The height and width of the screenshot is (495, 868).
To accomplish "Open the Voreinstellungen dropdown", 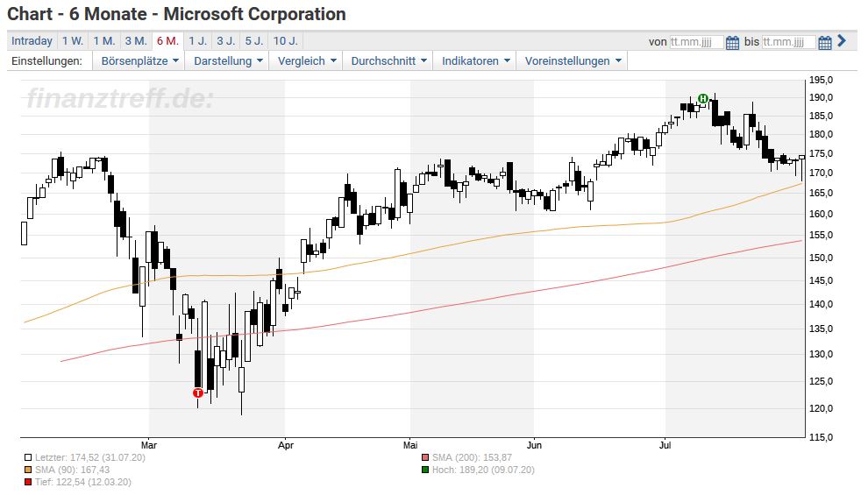I will tap(573, 60).
